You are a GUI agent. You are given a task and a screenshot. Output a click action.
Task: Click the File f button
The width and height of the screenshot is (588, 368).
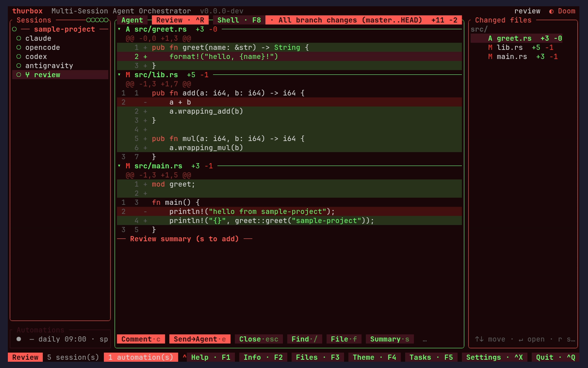(x=343, y=339)
